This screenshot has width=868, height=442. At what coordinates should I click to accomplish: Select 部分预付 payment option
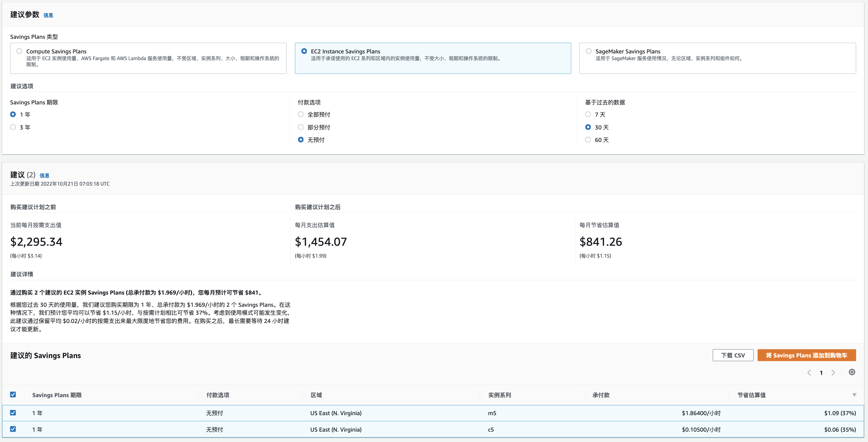(300, 127)
